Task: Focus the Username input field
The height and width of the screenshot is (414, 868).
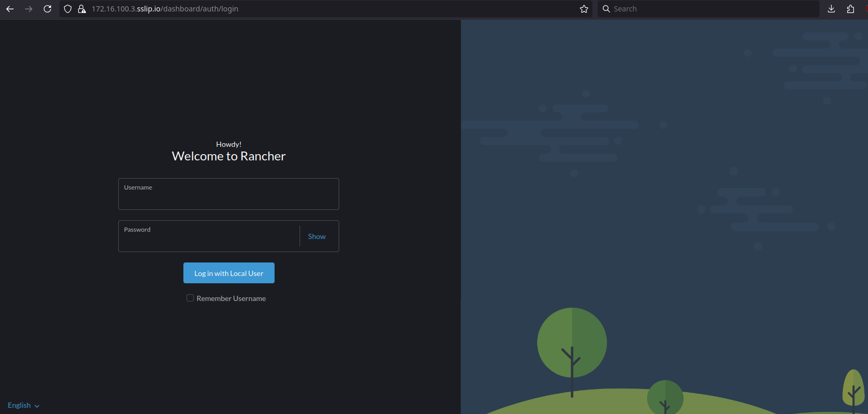Action: tap(229, 194)
